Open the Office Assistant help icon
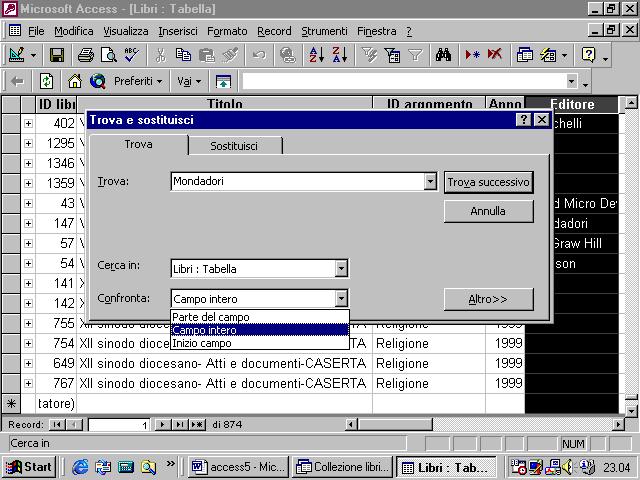This screenshot has height=480, width=640. tap(589, 55)
